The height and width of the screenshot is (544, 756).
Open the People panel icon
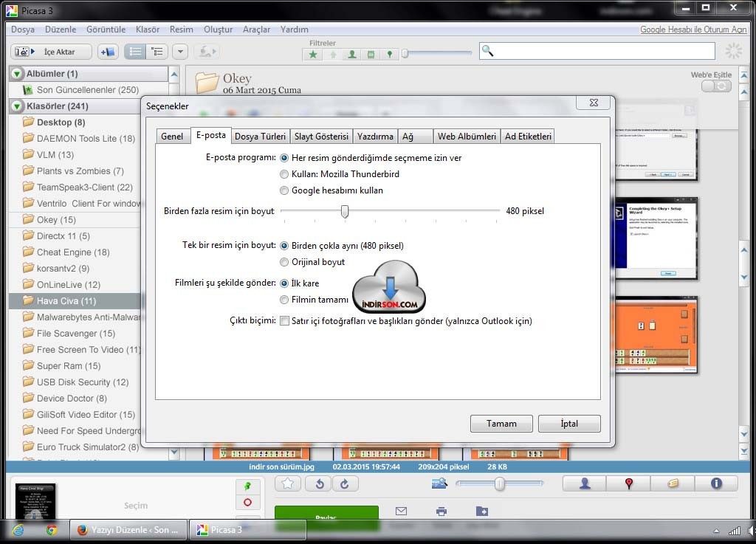coord(585,483)
